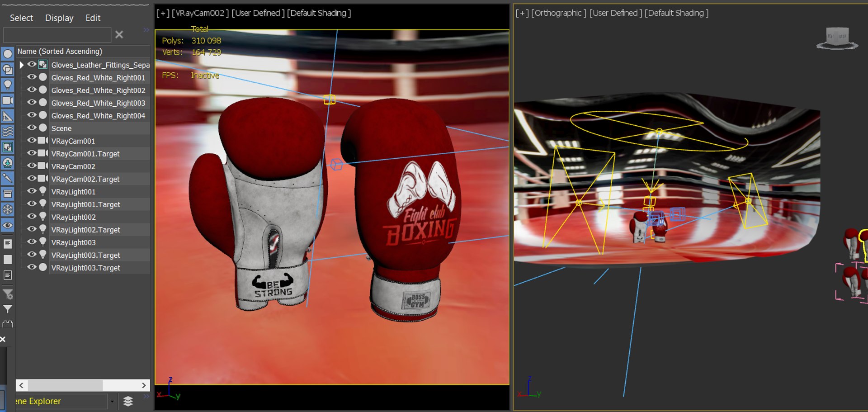Viewport: 868px width, 412px height.
Task: Open the [VRayCam002] viewport view menu
Action: click(x=200, y=13)
